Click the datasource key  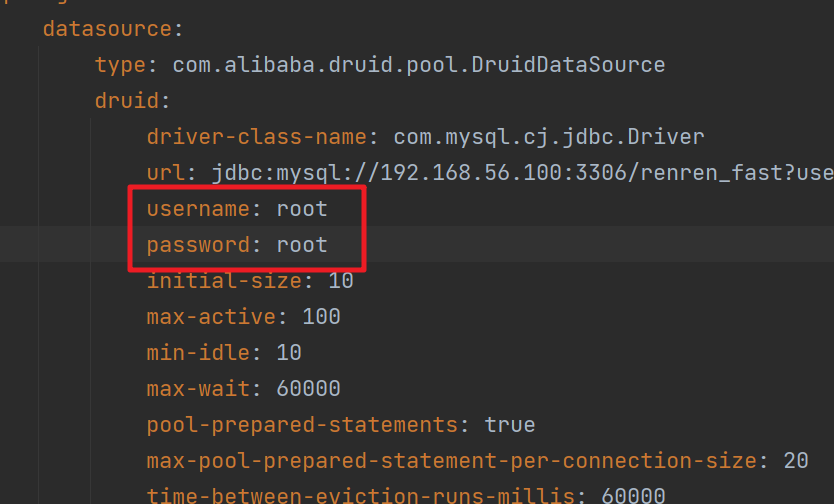(107, 29)
